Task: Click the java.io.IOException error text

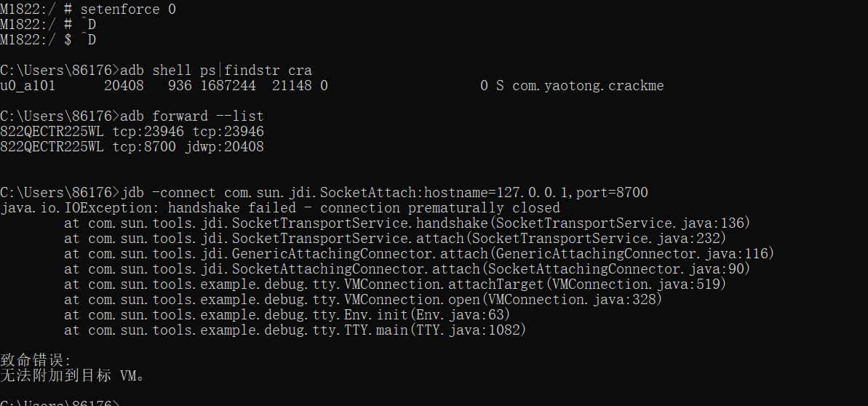Action: [79, 208]
